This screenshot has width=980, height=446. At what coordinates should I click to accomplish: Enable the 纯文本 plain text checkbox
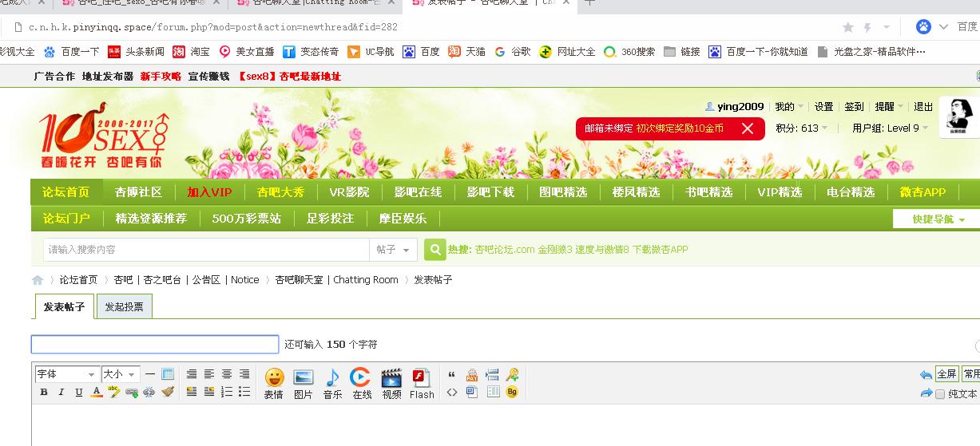click(940, 394)
